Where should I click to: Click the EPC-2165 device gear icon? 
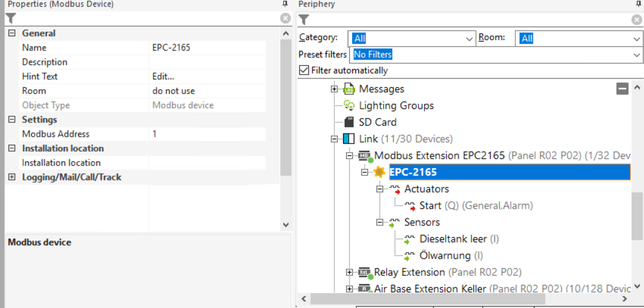pos(380,172)
